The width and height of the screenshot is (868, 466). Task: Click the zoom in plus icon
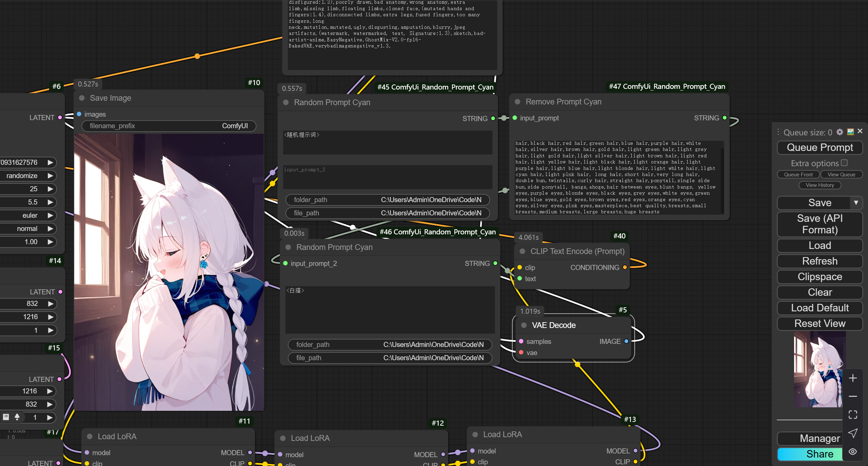(x=853, y=378)
